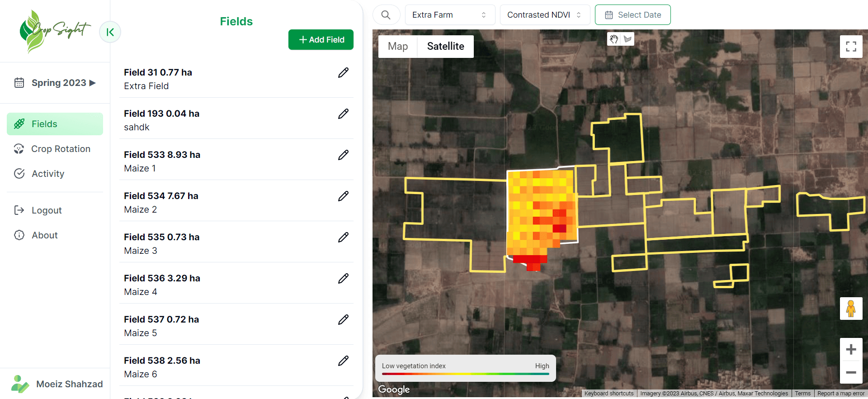Viewport: 868px width, 399px height.
Task: Click Report a map error link
Action: [841, 394]
